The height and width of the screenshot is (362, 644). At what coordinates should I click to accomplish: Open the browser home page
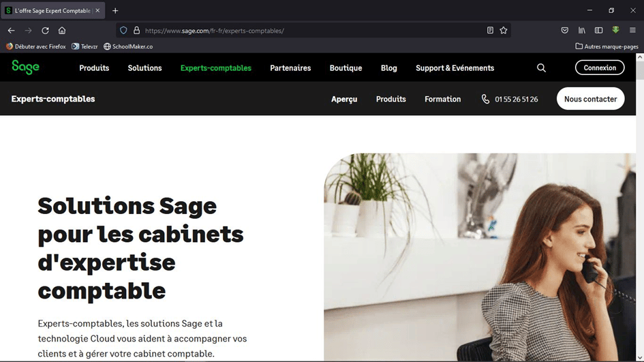click(62, 31)
